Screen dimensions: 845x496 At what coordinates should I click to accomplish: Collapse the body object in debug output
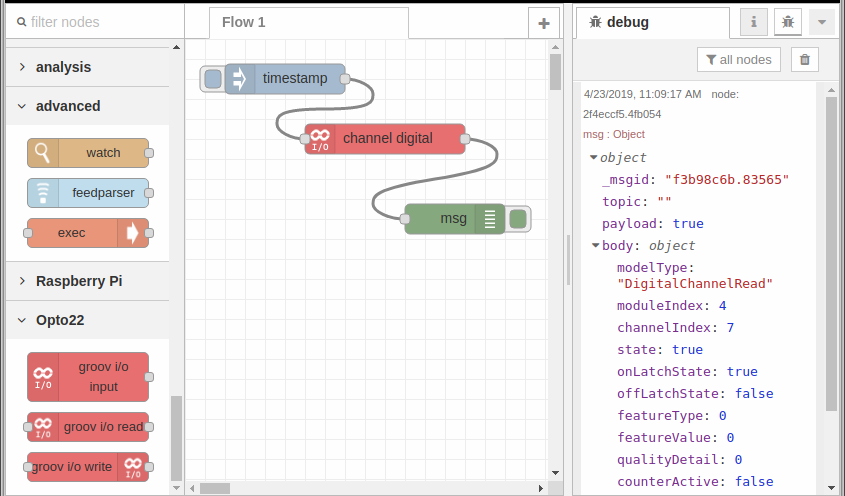[595, 245]
